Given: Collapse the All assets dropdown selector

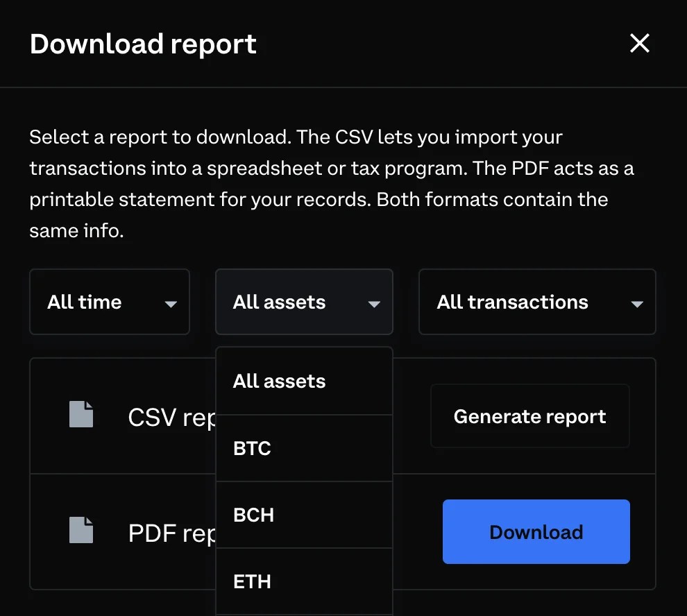Looking at the screenshot, I should [x=304, y=302].
